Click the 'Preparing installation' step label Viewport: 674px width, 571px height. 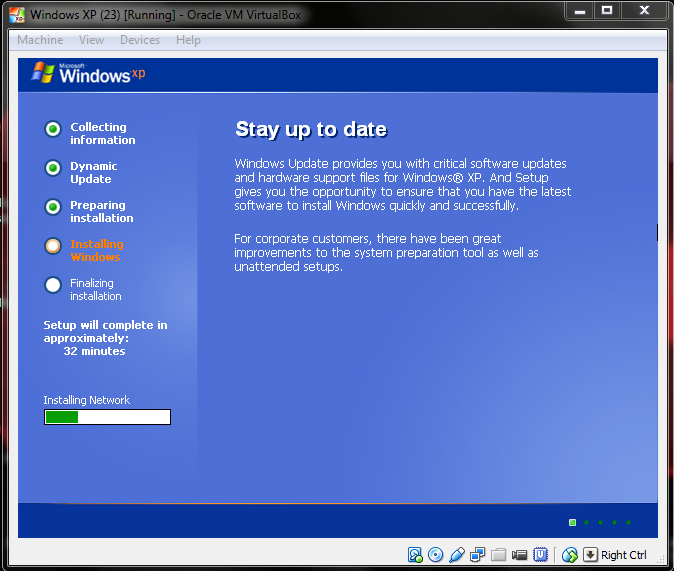click(x=101, y=212)
